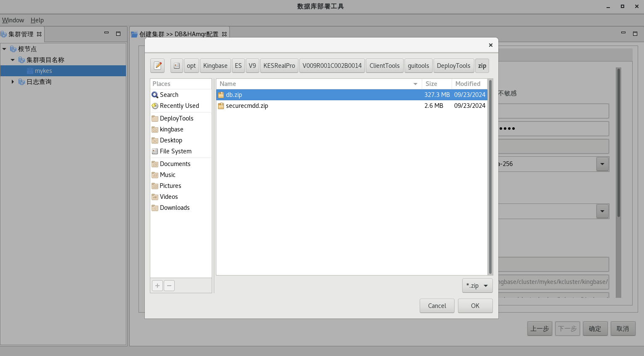Open Recently Used in Places

point(179,106)
